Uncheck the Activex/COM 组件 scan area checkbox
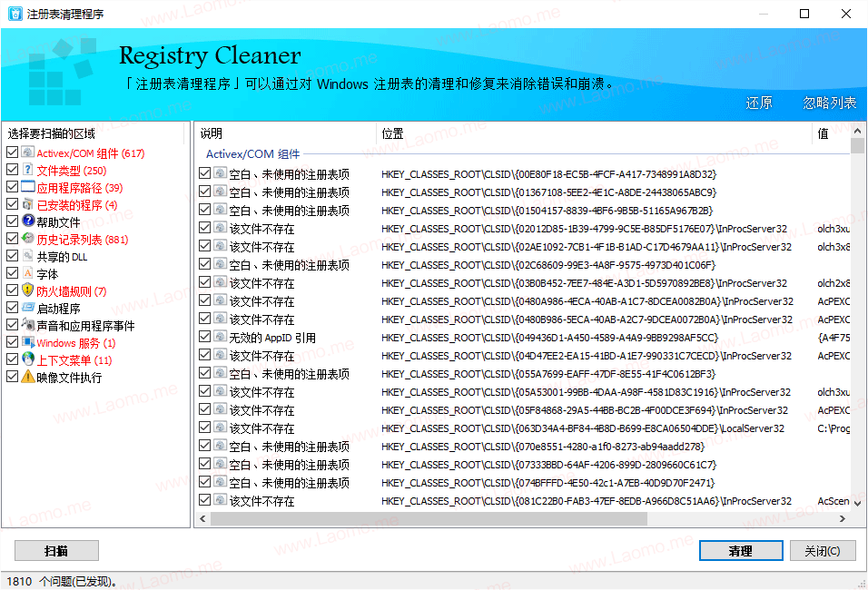868x590 pixels. pyautogui.click(x=12, y=152)
